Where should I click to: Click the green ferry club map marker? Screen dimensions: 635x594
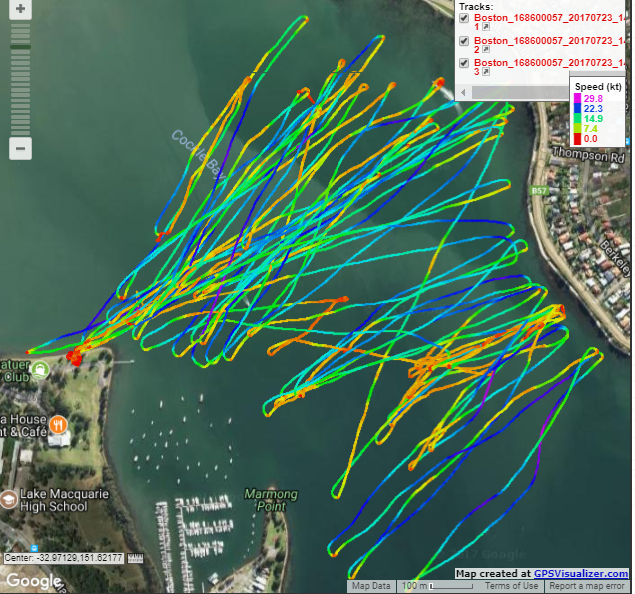coord(38,370)
